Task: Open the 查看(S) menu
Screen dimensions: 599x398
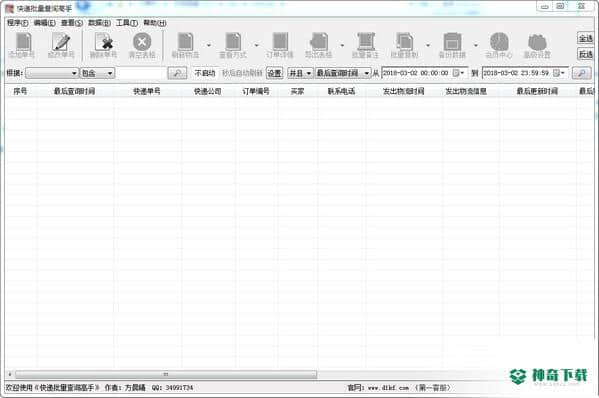Action: [72, 23]
